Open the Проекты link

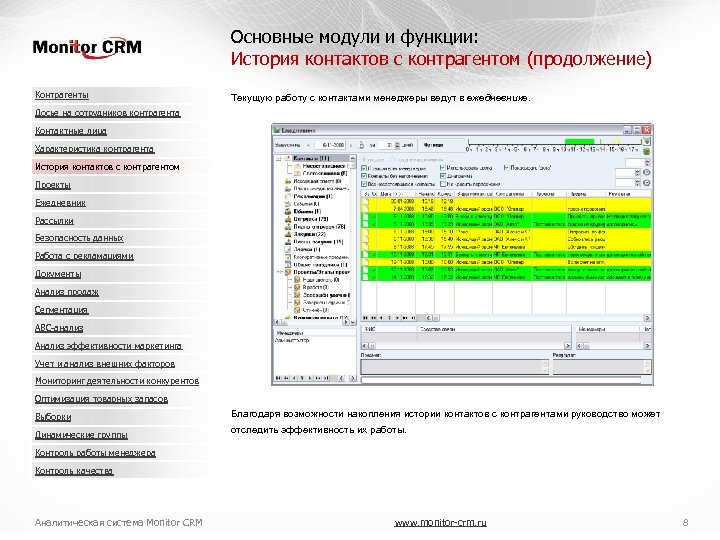pos(53,185)
